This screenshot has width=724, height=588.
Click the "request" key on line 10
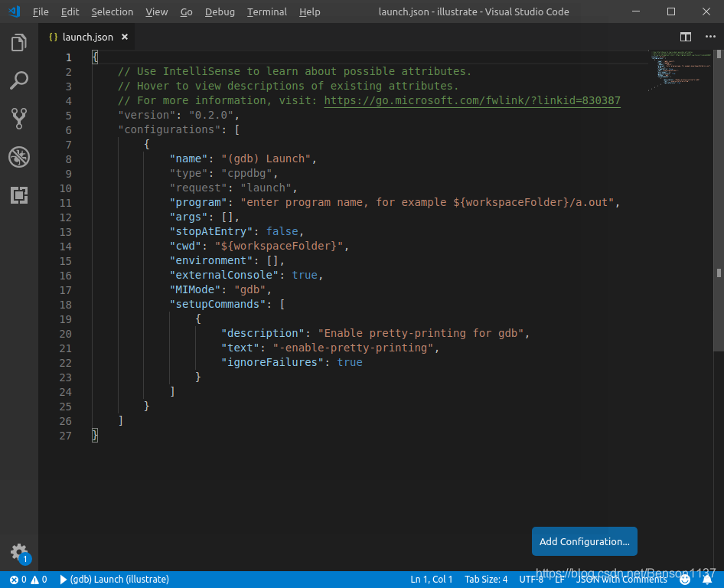(198, 188)
